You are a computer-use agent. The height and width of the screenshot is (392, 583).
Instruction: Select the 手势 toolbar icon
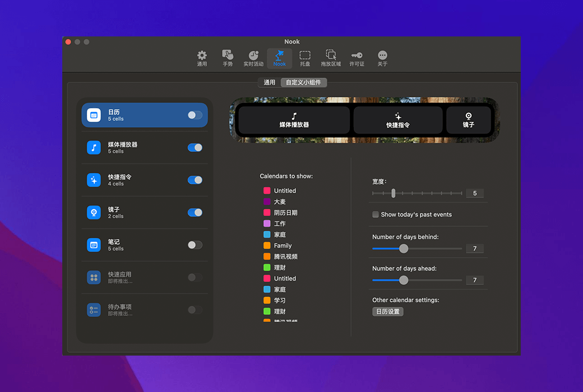coord(228,57)
